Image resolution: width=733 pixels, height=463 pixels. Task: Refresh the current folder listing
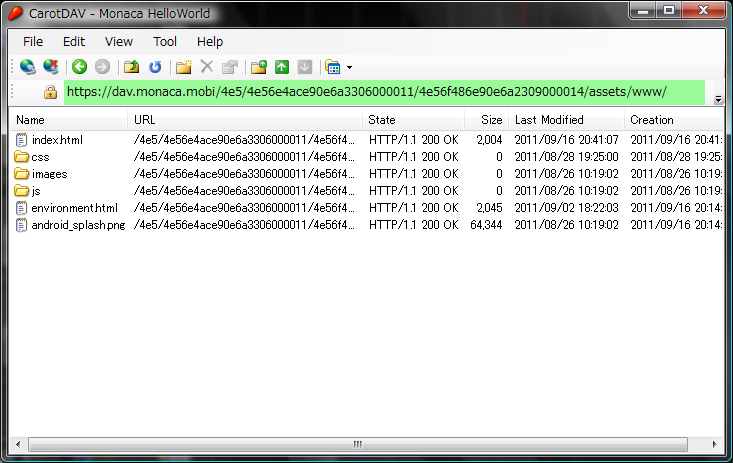point(155,67)
